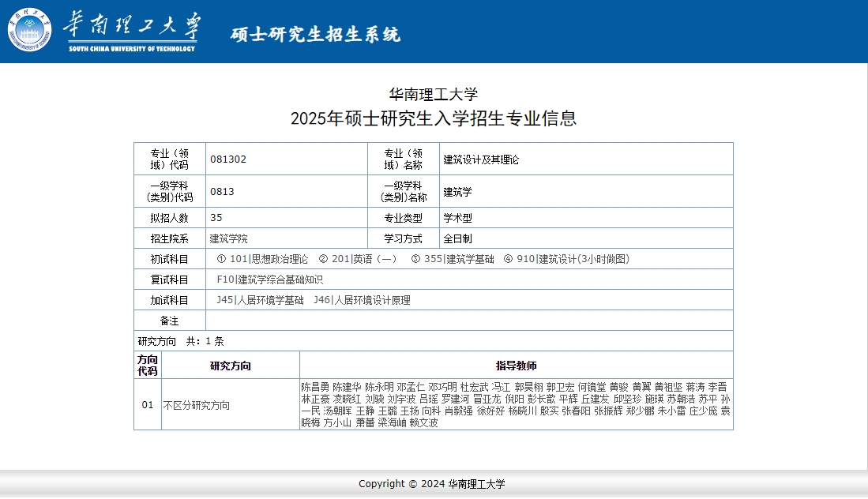This screenshot has width=868, height=499.
Task: Click advisor name 张春阳
Action: click(576, 411)
